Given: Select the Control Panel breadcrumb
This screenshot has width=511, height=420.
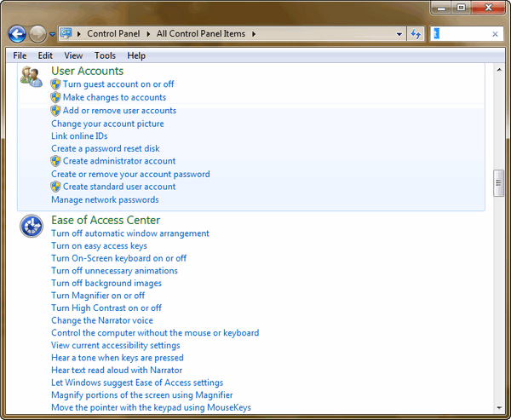Looking at the screenshot, I should [113, 33].
